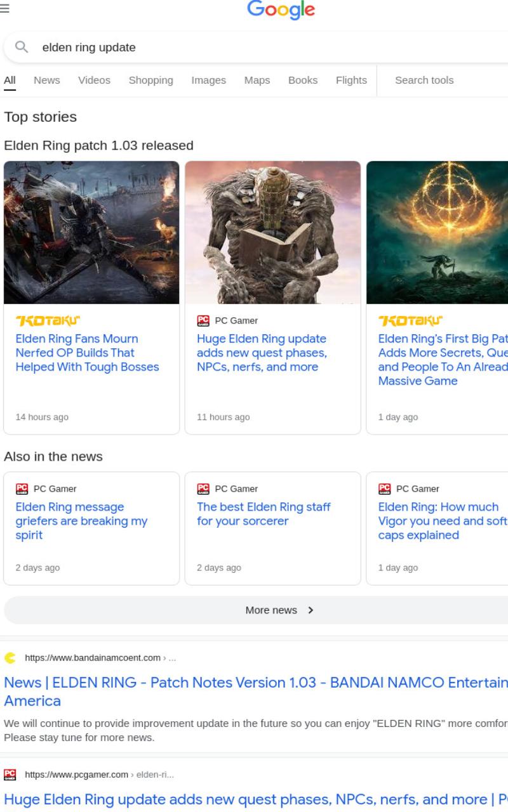This screenshot has width=508, height=812.
Task: Switch to the News tab
Action: [47, 80]
